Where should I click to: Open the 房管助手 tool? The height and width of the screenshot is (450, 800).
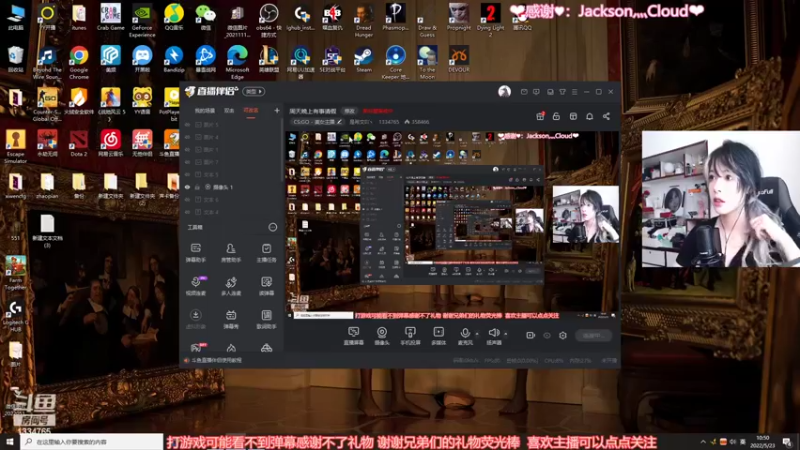(x=231, y=253)
